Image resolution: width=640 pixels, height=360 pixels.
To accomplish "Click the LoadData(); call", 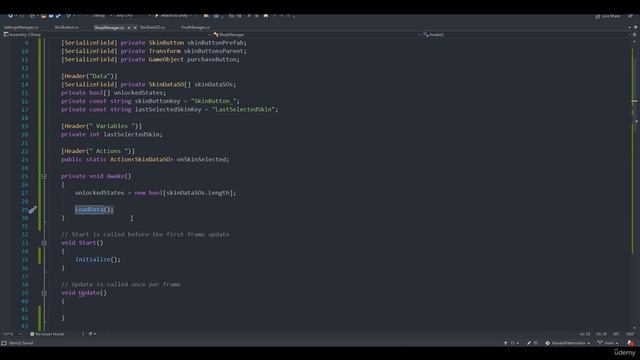I will pyautogui.click(x=94, y=209).
